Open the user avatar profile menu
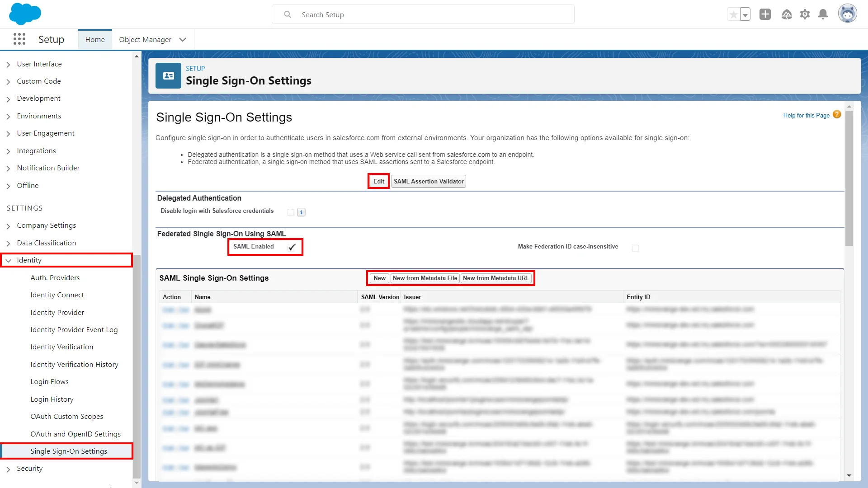The height and width of the screenshot is (488, 868). pyautogui.click(x=848, y=13)
